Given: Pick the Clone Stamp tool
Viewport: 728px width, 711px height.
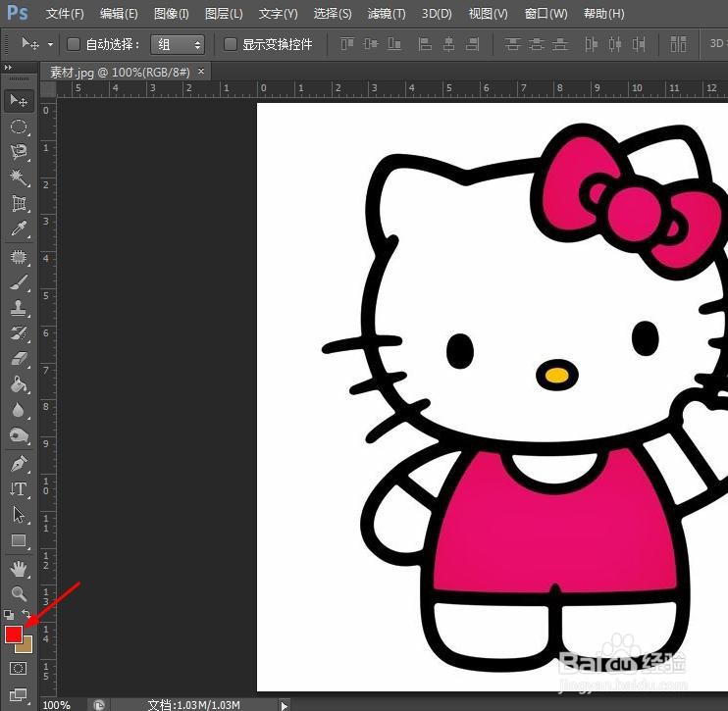Looking at the screenshot, I should (19, 307).
